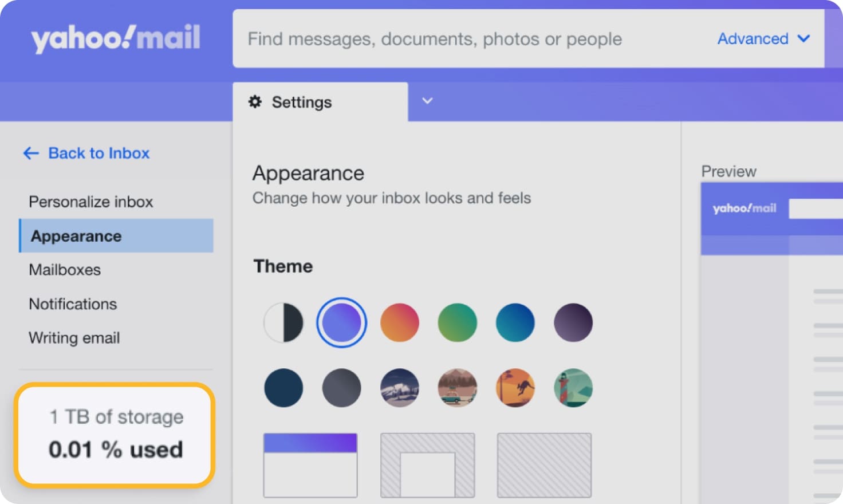
Task: Open the Mailboxes settings section
Action: pos(65,270)
